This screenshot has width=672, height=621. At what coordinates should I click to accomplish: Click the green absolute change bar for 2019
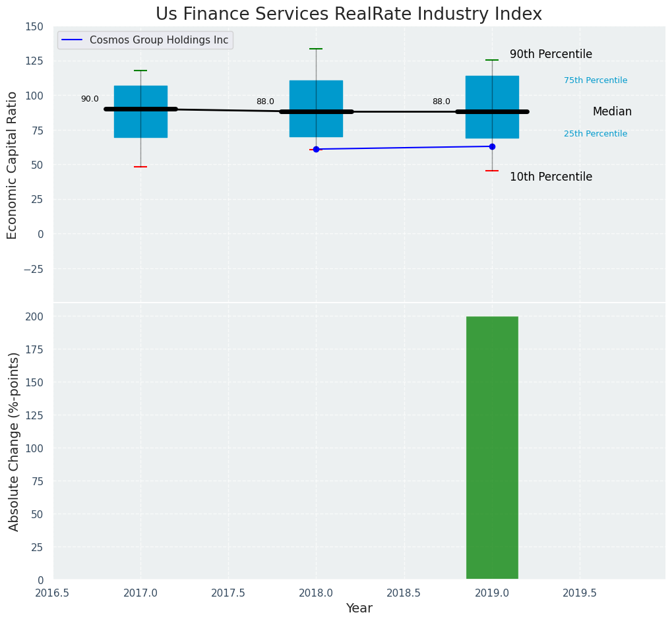click(x=492, y=448)
